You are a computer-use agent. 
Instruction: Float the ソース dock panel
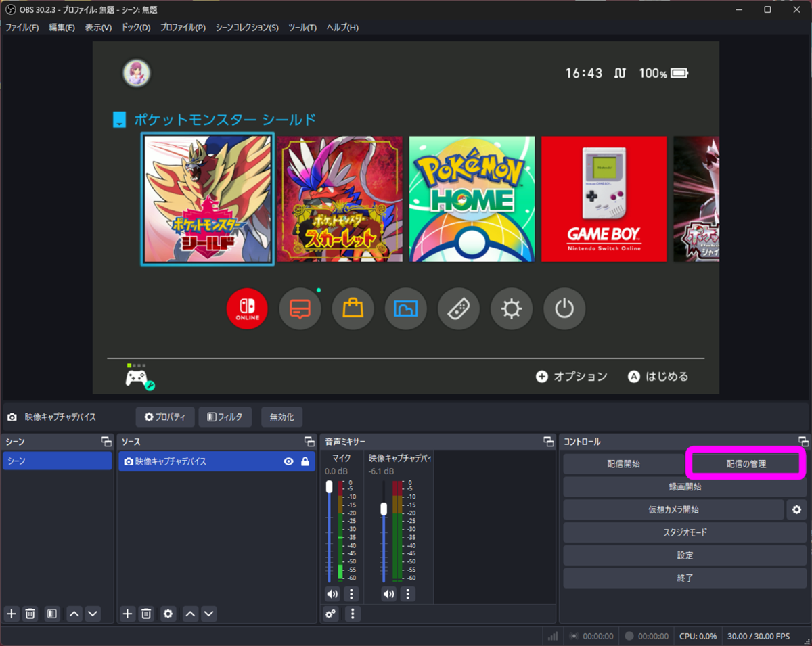310,442
